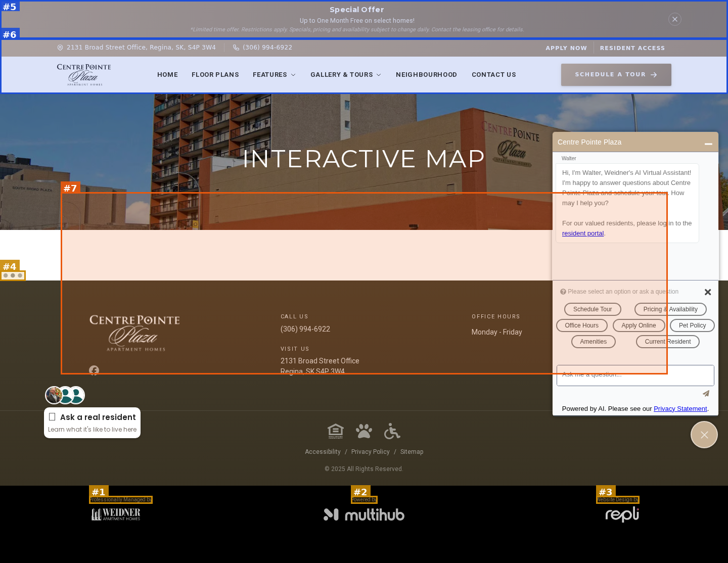
Task: Call (306) 994-6922 from the top bar
Action: point(267,48)
